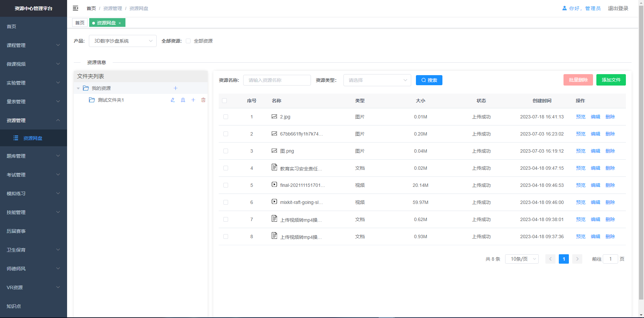Click the document icon of 教育实习安全责任
This screenshot has height=318, width=644.
274,167
